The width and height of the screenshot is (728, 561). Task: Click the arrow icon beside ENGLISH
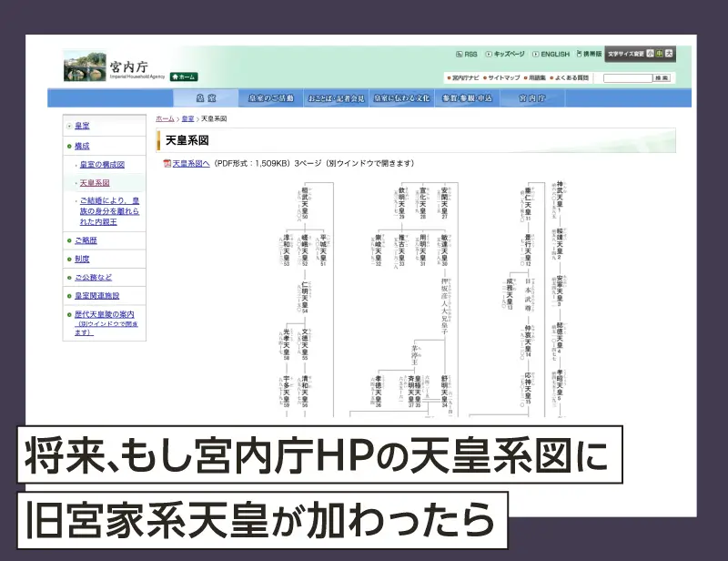(536, 53)
